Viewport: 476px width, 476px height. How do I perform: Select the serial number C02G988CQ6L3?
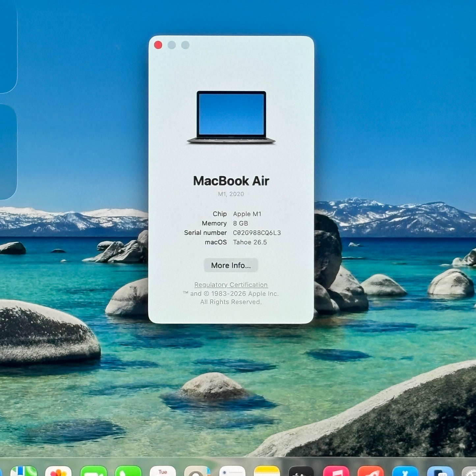click(x=257, y=233)
